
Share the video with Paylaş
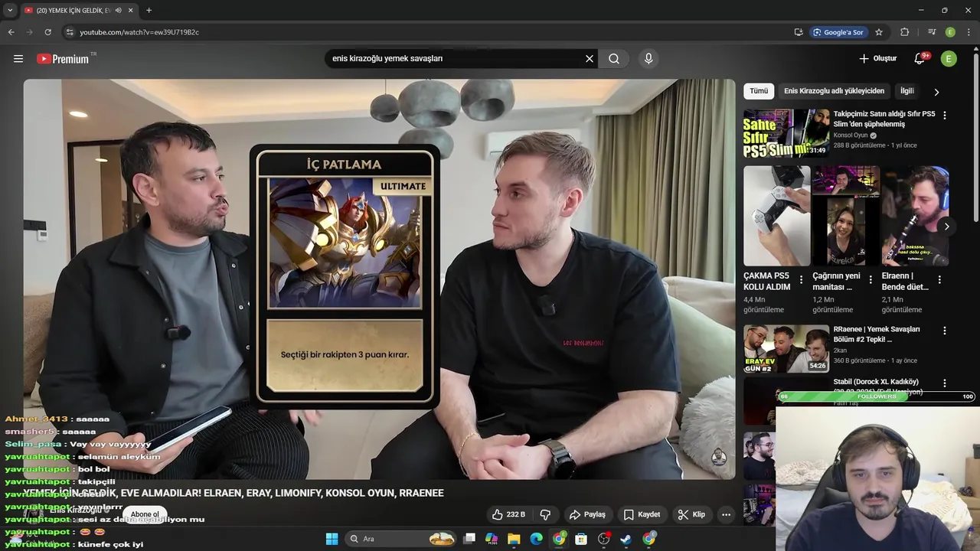pos(588,514)
